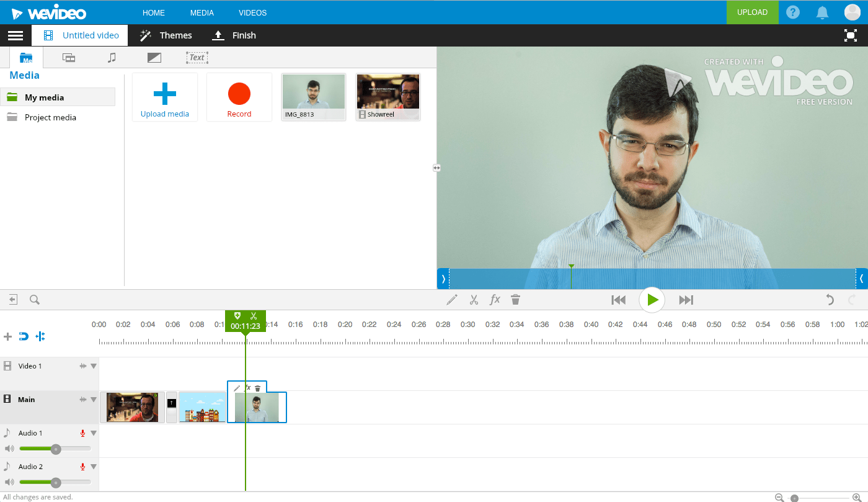
Task: Go to MEDIA in top navigation
Action: (x=202, y=12)
